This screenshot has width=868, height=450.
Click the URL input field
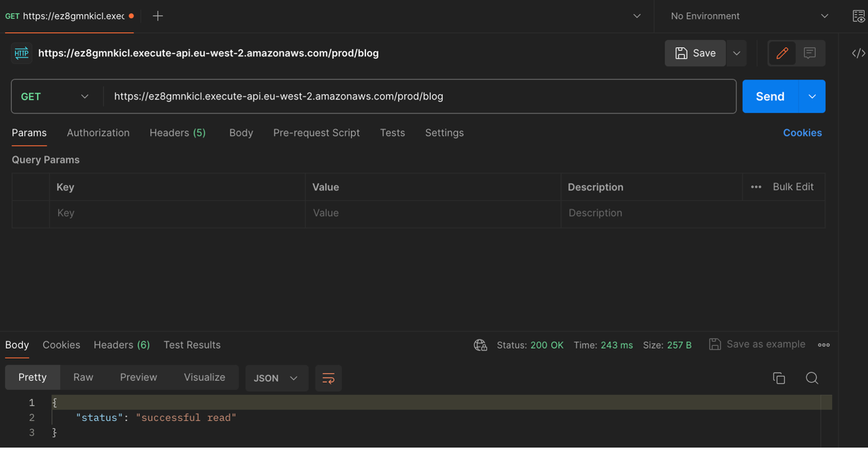(419, 96)
